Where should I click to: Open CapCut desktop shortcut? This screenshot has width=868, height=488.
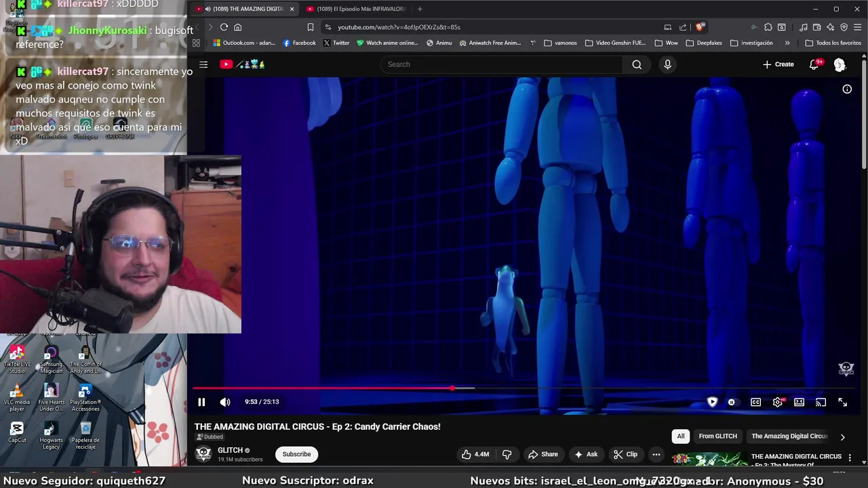point(17,432)
